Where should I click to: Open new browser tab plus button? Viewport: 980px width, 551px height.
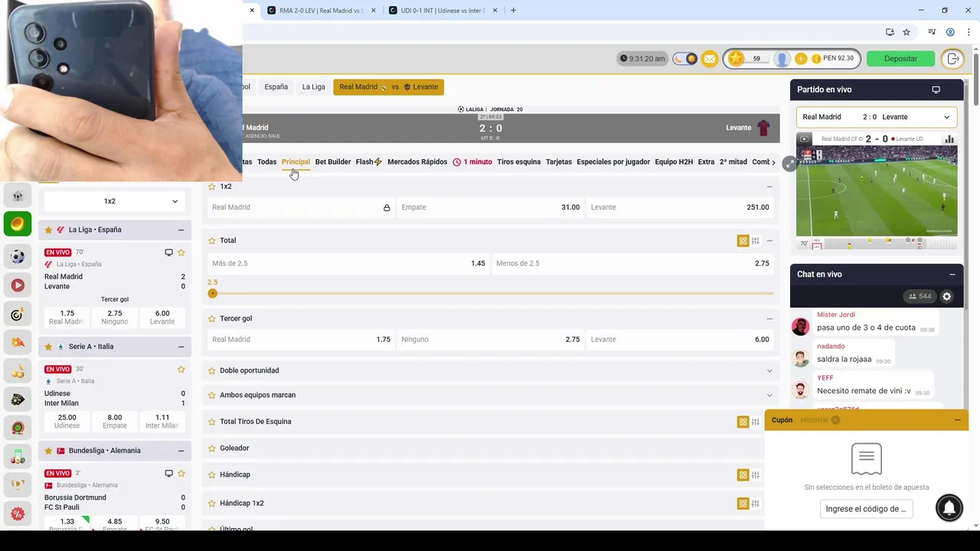[x=513, y=11]
